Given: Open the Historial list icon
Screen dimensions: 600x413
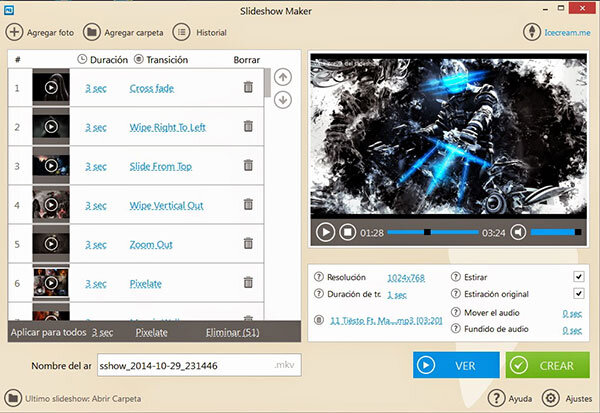Looking at the screenshot, I should tap(182, 32).
